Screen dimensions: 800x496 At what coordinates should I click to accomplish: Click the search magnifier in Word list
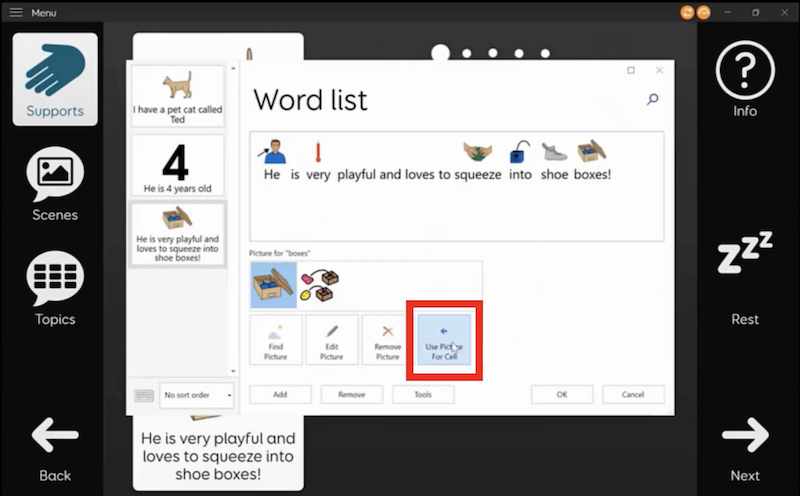coord(652,99)
